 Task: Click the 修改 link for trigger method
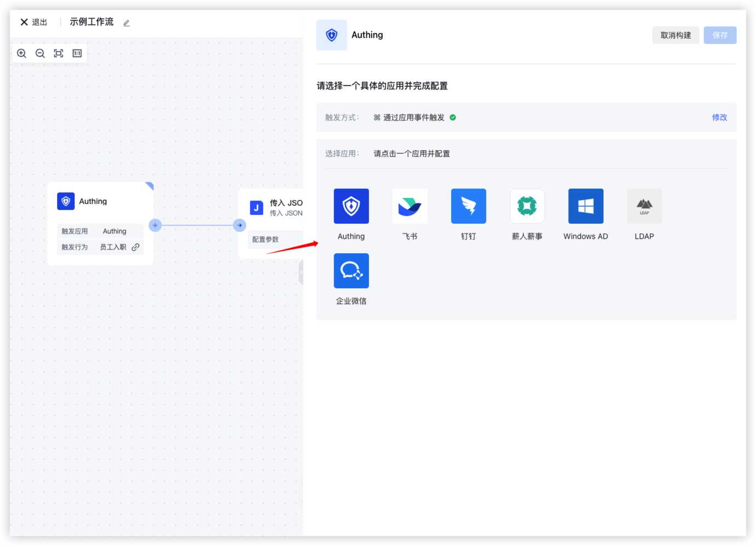pyautogui.click(x=719, y=117)
